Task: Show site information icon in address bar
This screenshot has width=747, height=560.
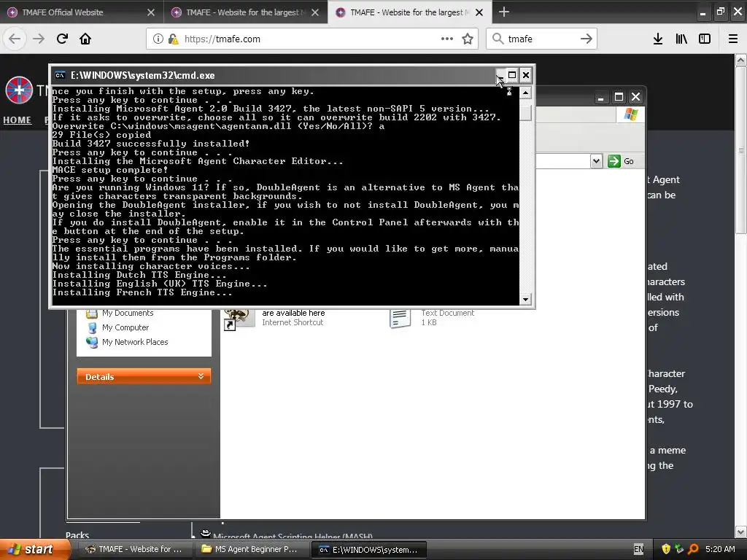Action: coord(158,39)
